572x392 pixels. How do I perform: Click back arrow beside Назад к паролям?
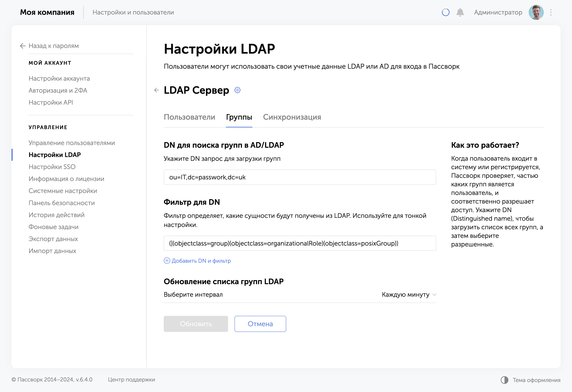[x=23, y=46]
